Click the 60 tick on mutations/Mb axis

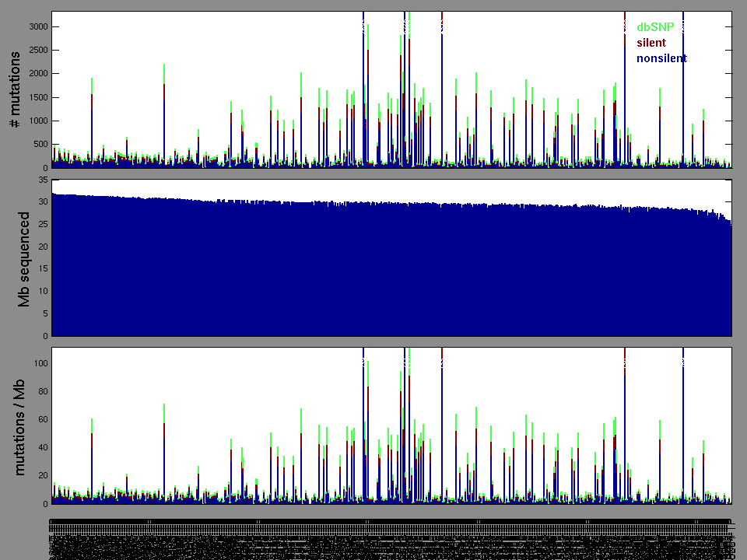pos(41,419)
